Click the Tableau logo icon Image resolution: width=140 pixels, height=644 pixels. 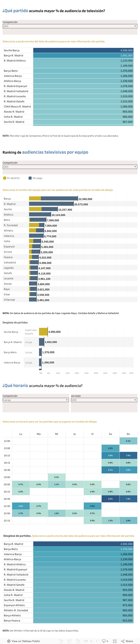[x=9, y=641]
